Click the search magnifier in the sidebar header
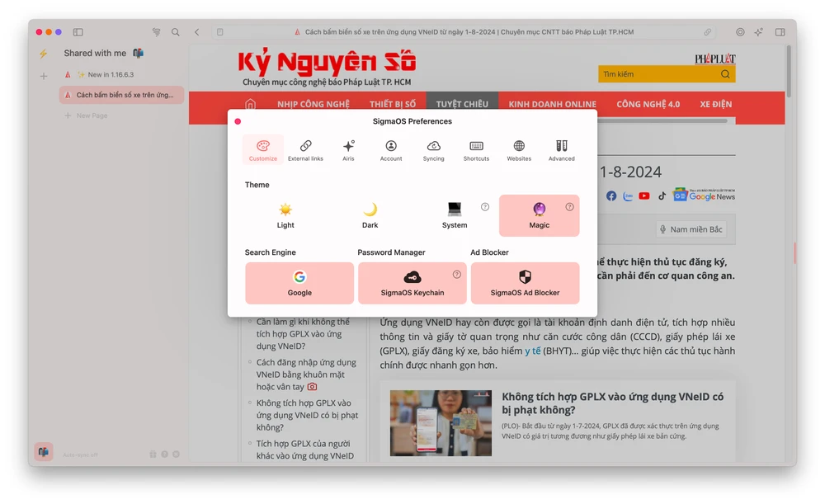 click(176, 32)
